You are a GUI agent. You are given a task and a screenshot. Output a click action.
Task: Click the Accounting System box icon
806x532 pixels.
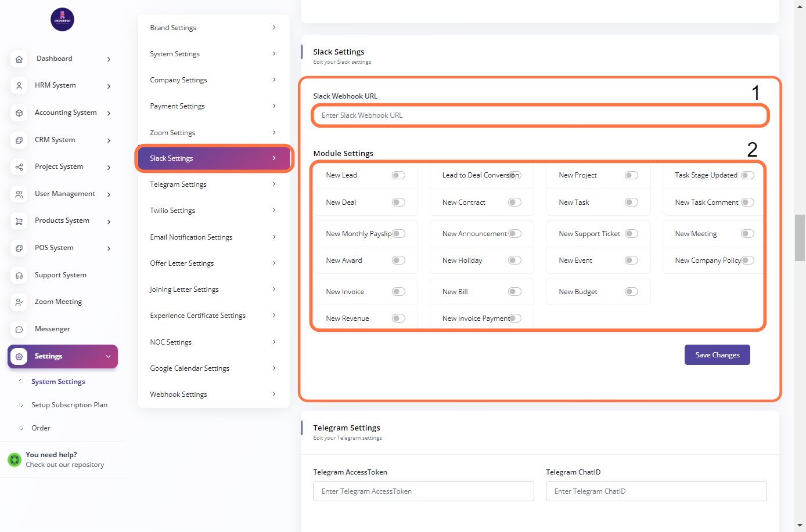tap(19, 113)
